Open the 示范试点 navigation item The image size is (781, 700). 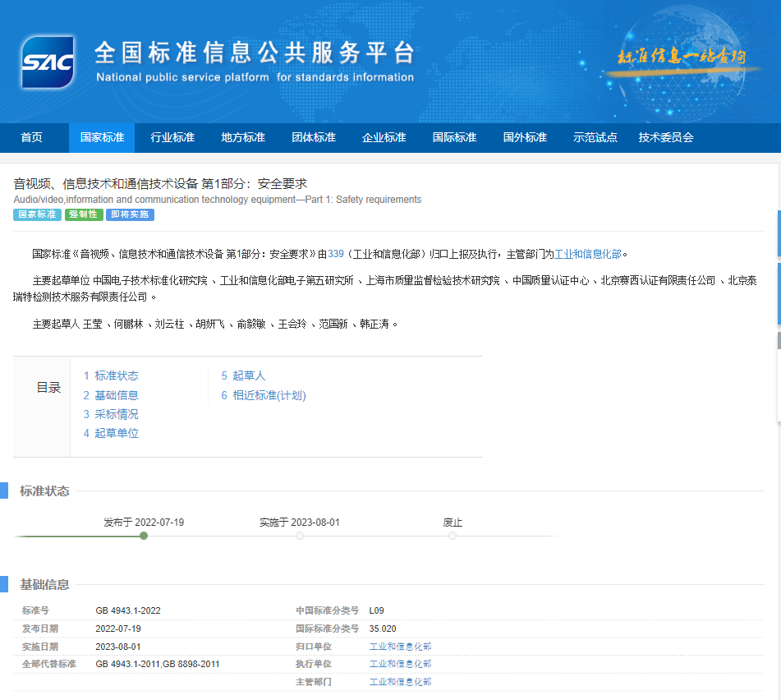point(595,137)
